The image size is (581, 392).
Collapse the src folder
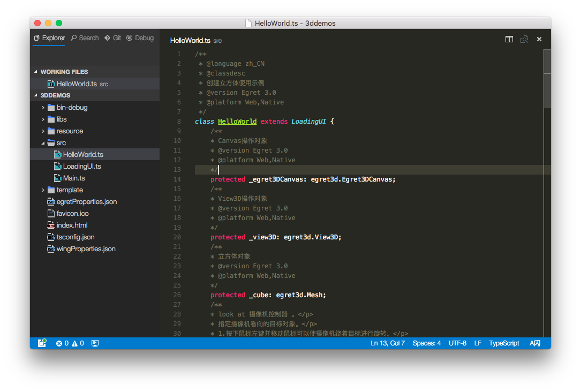pyautogui.click(x=61, y=143)
